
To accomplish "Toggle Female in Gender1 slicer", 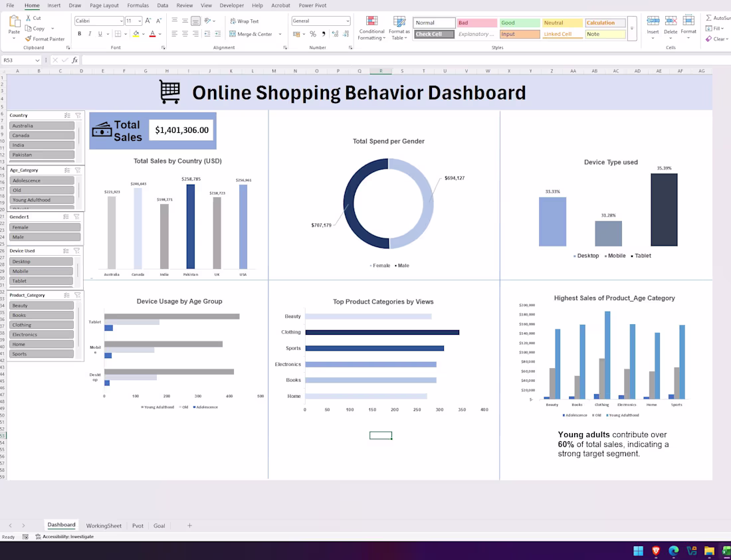I will coord(45,227).
